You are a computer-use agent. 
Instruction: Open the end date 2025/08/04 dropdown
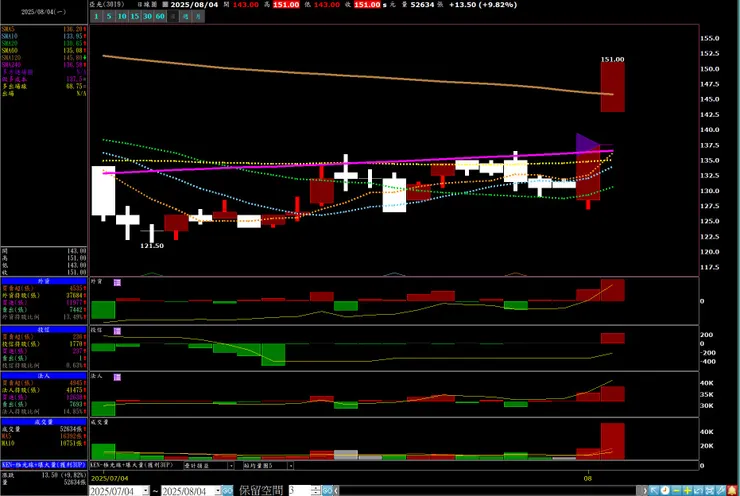pyautogui.click(x=218, y=491)
